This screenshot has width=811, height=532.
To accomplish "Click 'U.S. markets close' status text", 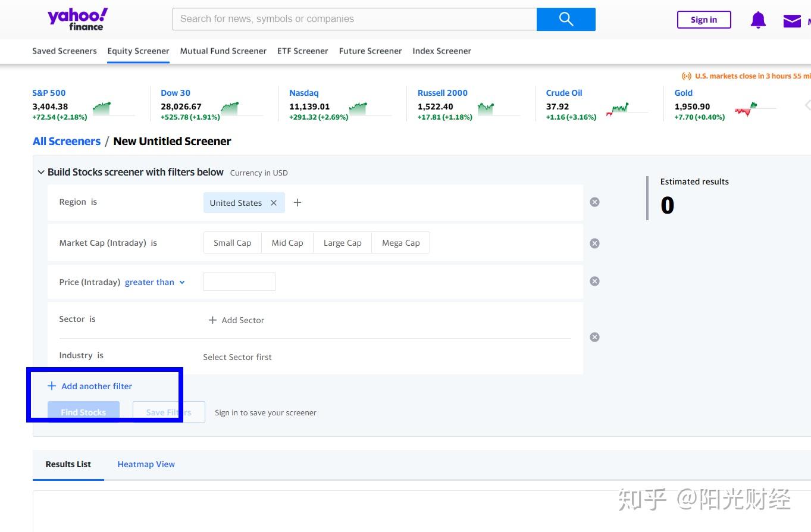I will coord(753,76).
